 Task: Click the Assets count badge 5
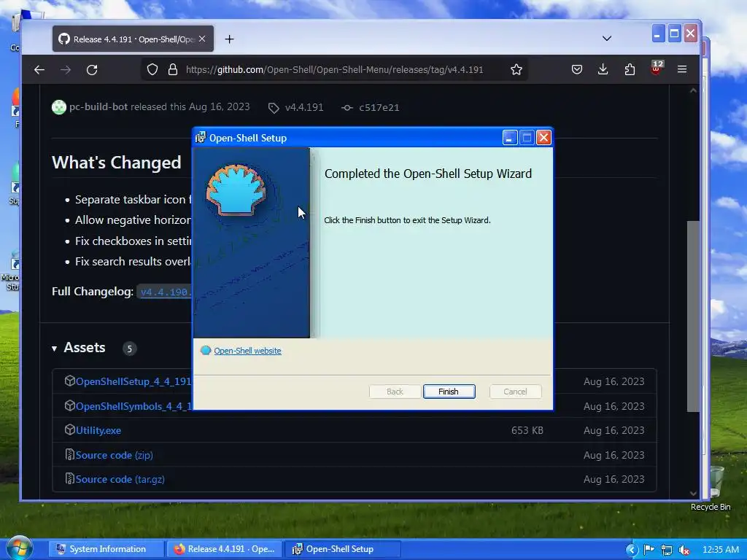click(x=129, y=349)
